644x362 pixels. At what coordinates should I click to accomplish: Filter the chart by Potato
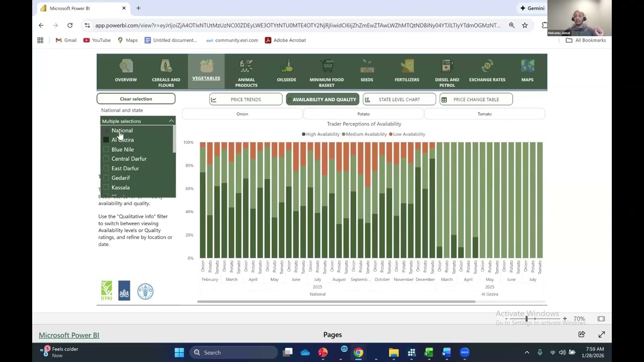click(x=363, y=114)
